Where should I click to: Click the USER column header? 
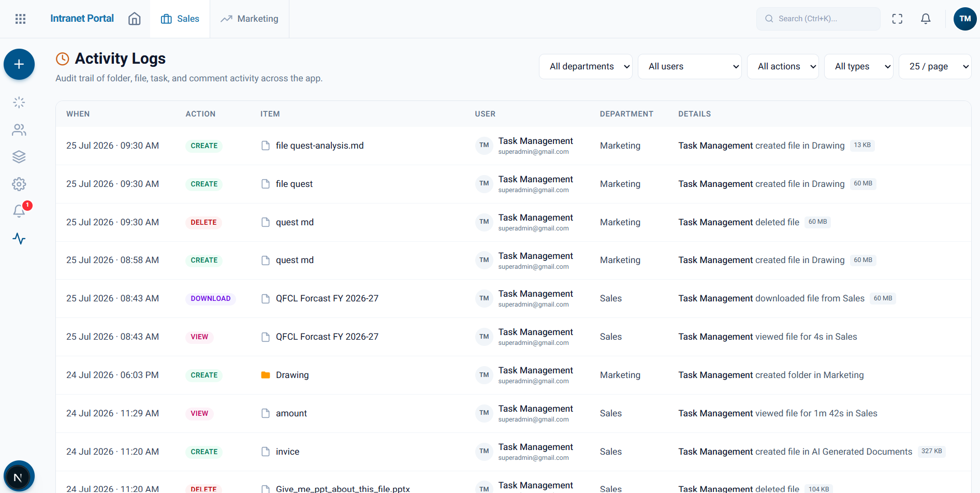[485, 114]
